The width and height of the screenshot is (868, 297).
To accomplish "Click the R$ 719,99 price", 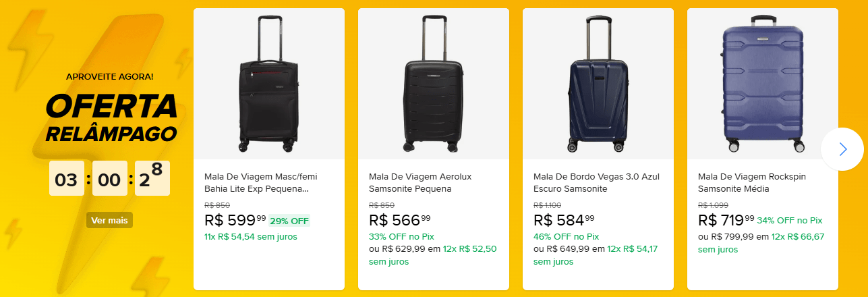I will click(726, 220).
